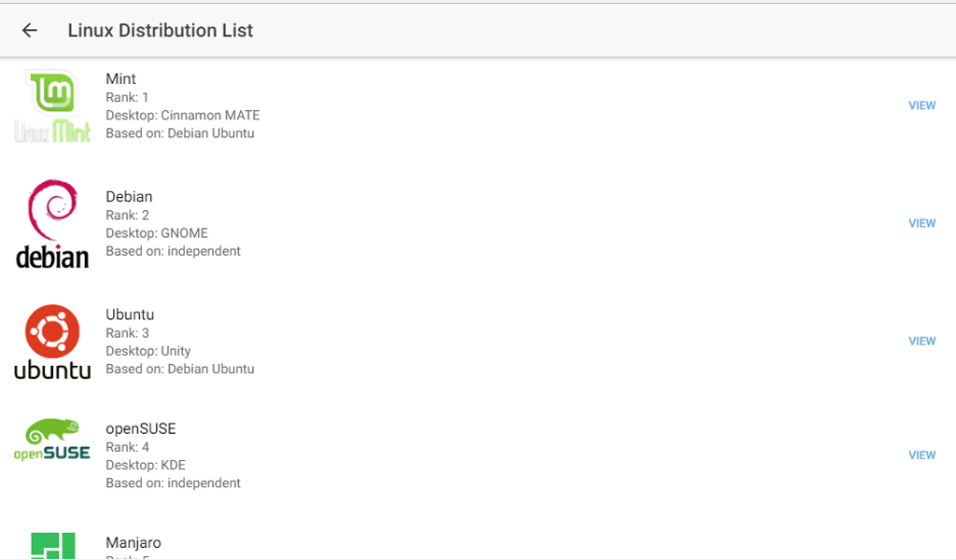Click the Manjaro logo thumbnail
This screenshot has height=560, width=956.
tap(52, 545)
